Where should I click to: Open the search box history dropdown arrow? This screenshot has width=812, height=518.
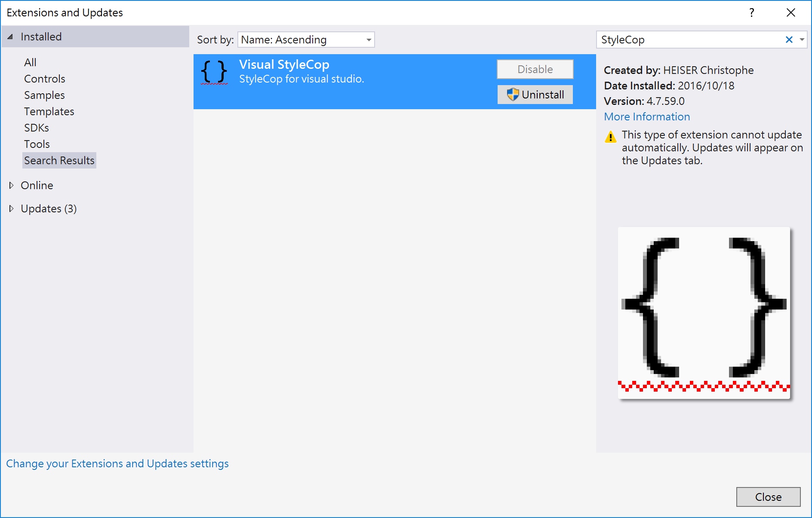pyautogui.click(x=802, y=40)
